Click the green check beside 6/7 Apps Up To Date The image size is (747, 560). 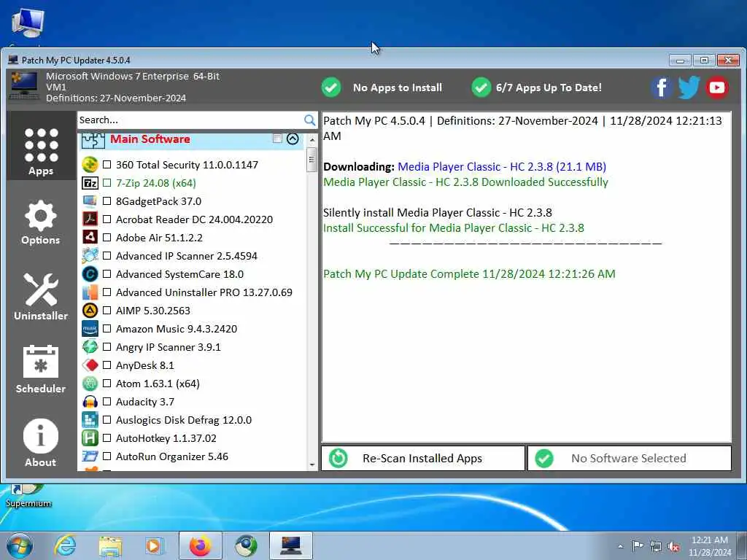tap(481, 87)
